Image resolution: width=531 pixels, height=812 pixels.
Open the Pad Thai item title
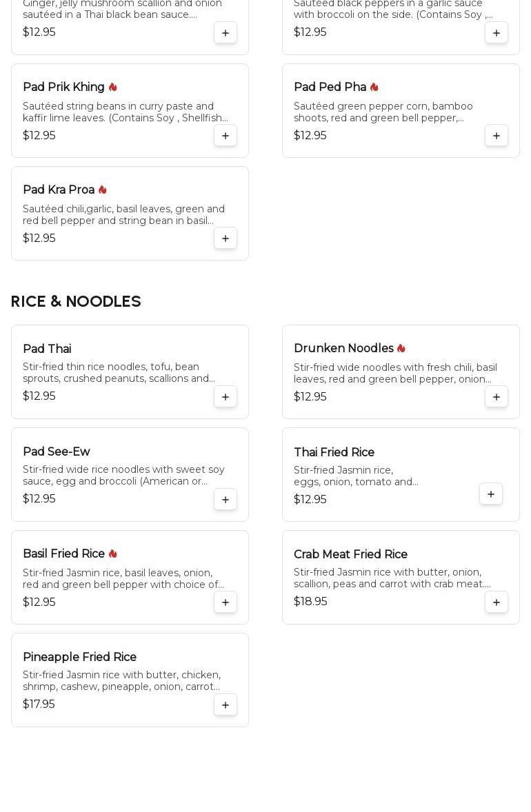click(47, 349)
